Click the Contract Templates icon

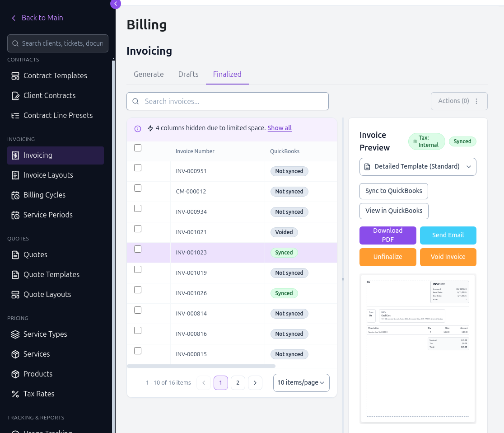tap(15, 76)
